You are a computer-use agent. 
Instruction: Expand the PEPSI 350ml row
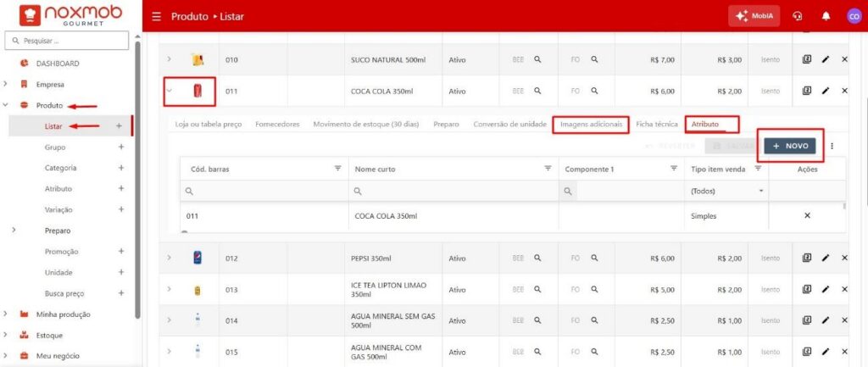[x=170, y=258]
